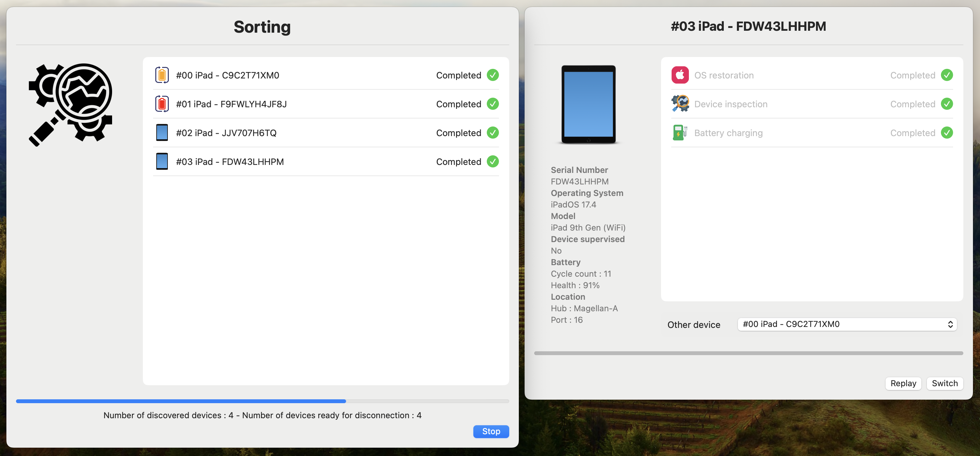Stop the sorting process
Image resolution: width=980 pixels, height=456 pixels.
(x=491, y=431)
